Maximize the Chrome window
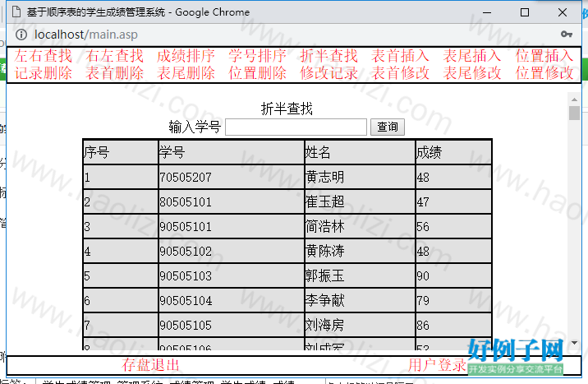The height and width of the screenshot is (384, 588). [x=525, y=12]
